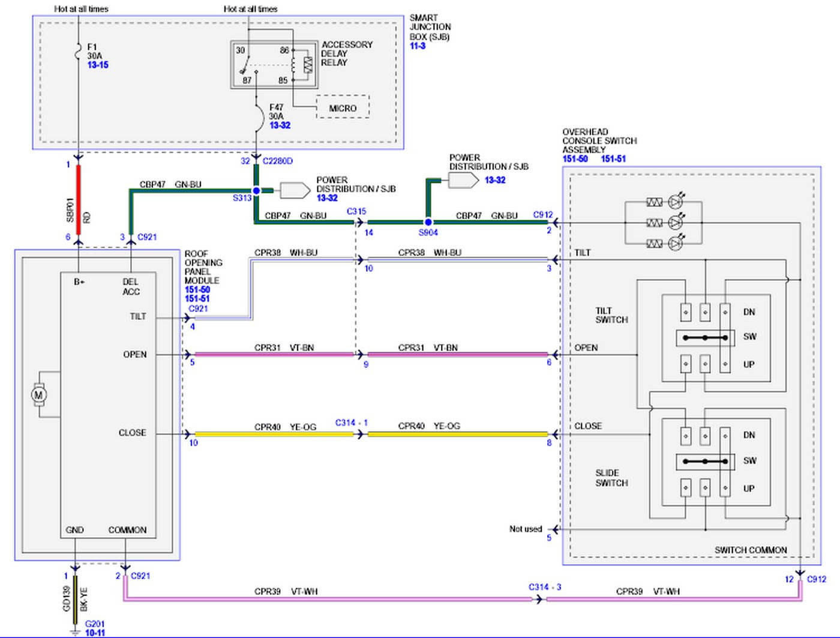Click the F47 30A fuse symbol

click(259, 117)
